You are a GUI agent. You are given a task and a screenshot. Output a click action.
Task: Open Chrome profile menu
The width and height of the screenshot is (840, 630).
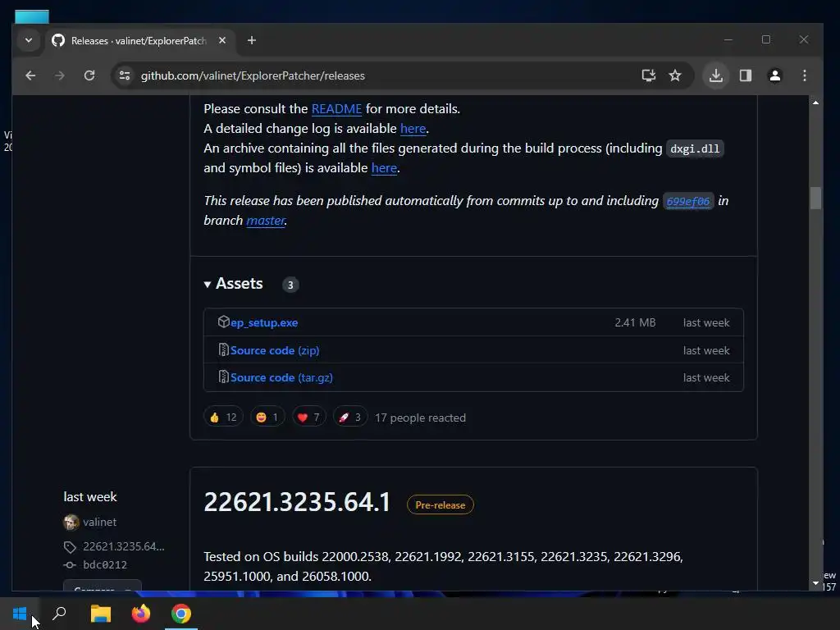[774, 75]
